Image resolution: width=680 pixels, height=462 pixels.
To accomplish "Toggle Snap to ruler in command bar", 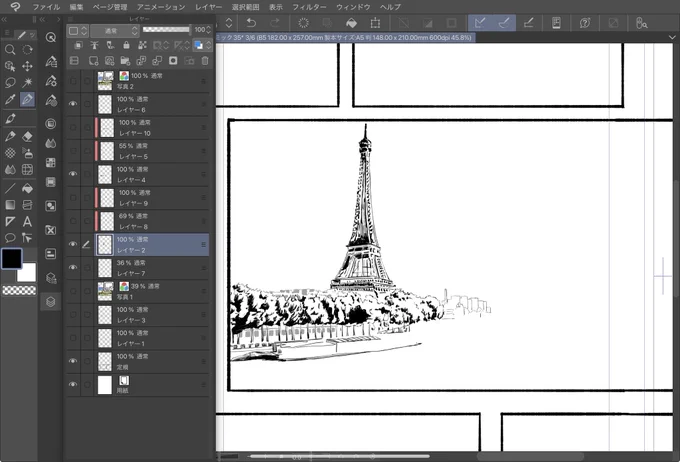I will click(480, 23).
